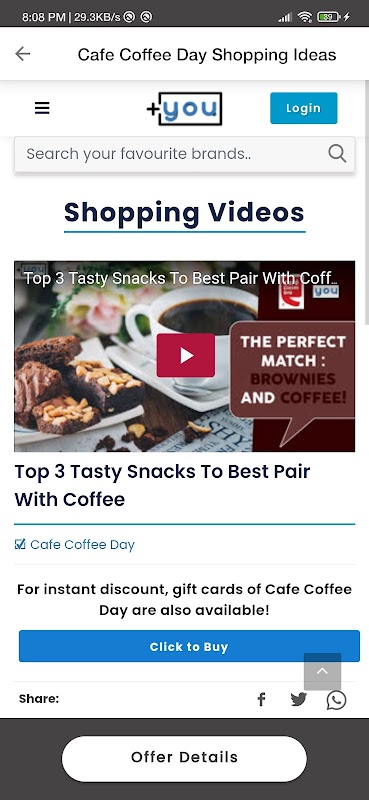369x800 pixels.
Task: Tap the battery icon in status bar
Action: 329,17
